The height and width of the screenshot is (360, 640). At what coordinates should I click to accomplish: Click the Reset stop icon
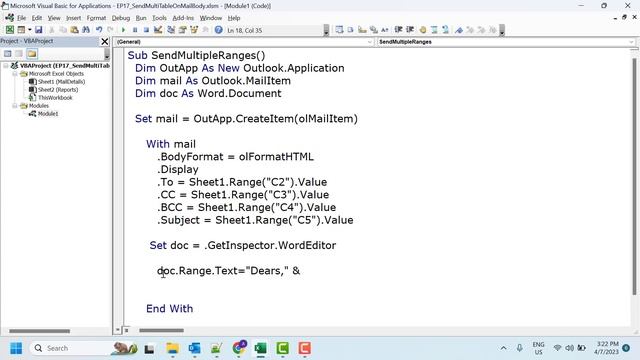click(x=146, y=30)
